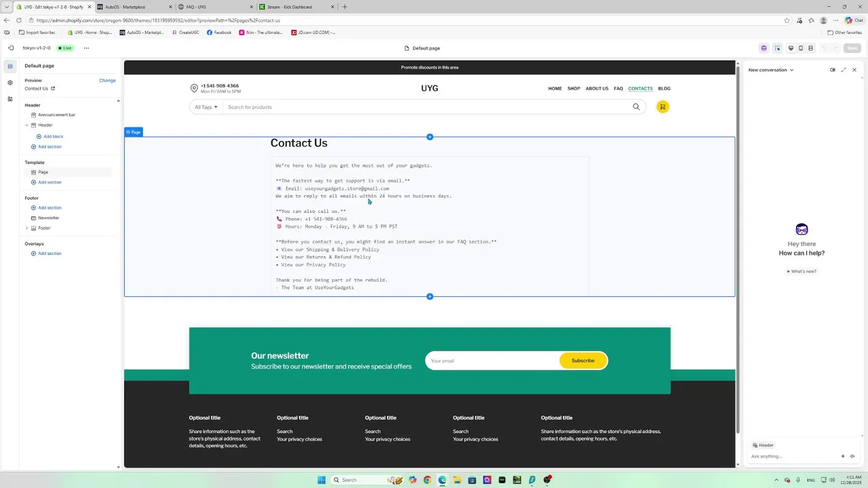The width and height of the screenshot is (868, 488).
Task: Open the All Tags dropdown in store search
Action: tap(206, 107)
